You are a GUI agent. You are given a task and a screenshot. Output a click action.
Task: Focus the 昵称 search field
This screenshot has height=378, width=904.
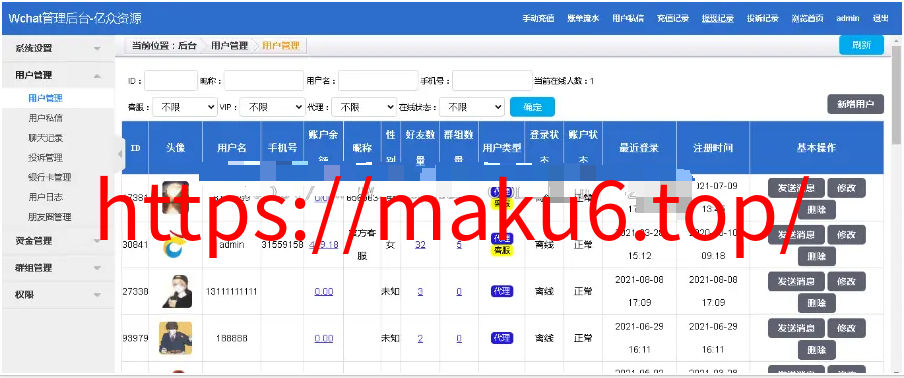263,81
